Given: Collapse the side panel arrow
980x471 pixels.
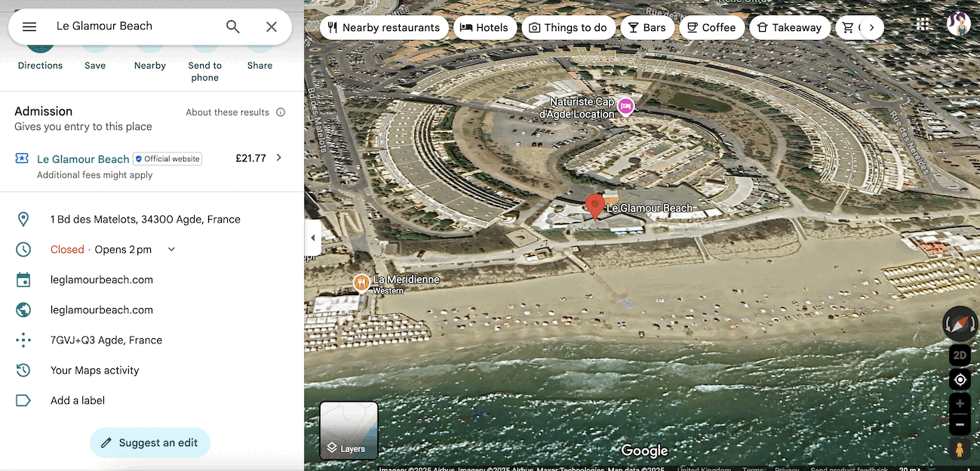Looking at the screenshot, I should pos(313,238).
